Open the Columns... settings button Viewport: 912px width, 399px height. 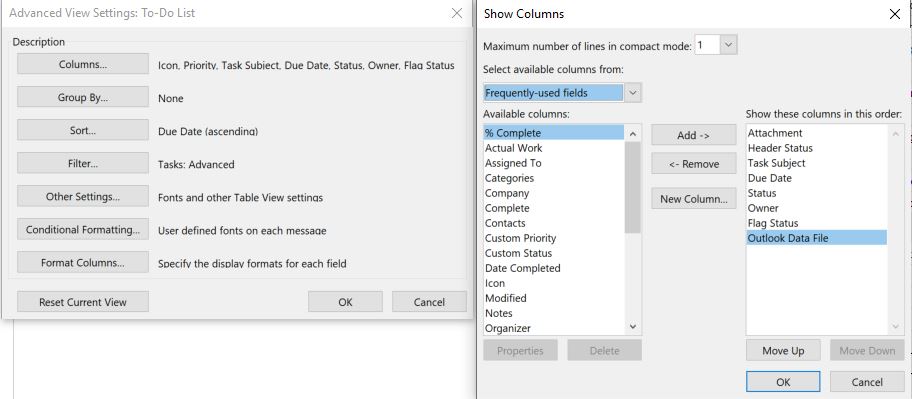pos(83,65)
